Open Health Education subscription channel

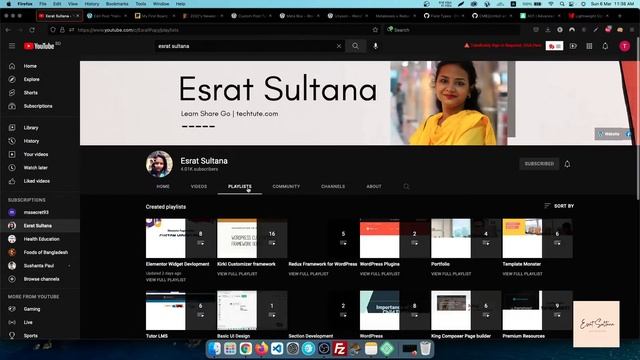coord(40,239)
